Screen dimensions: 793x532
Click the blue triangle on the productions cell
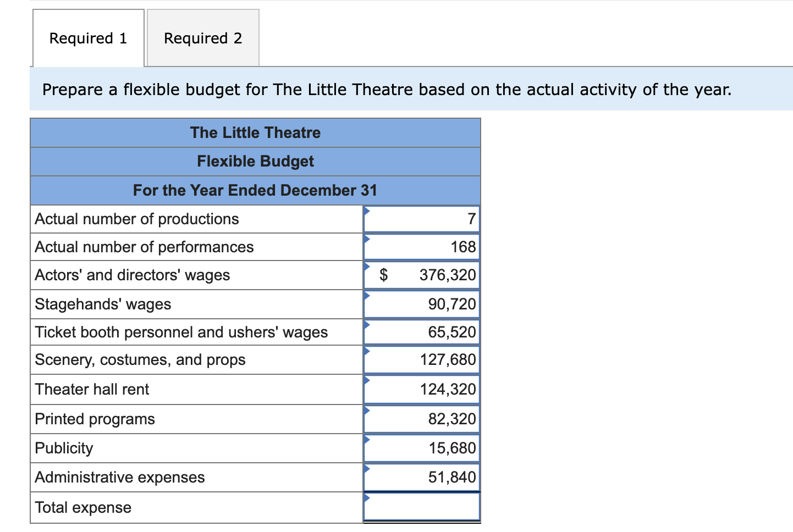click(x=366, y=212)
